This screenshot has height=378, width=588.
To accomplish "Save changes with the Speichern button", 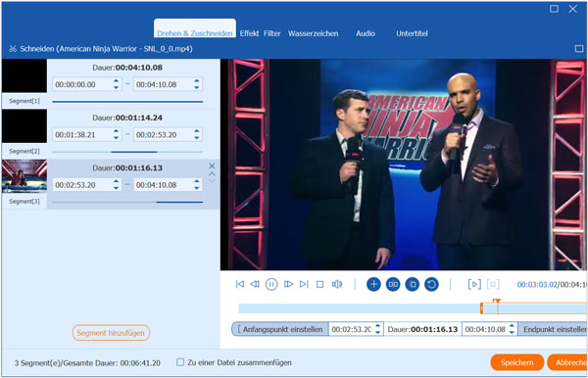I will [x=517, y=362].
